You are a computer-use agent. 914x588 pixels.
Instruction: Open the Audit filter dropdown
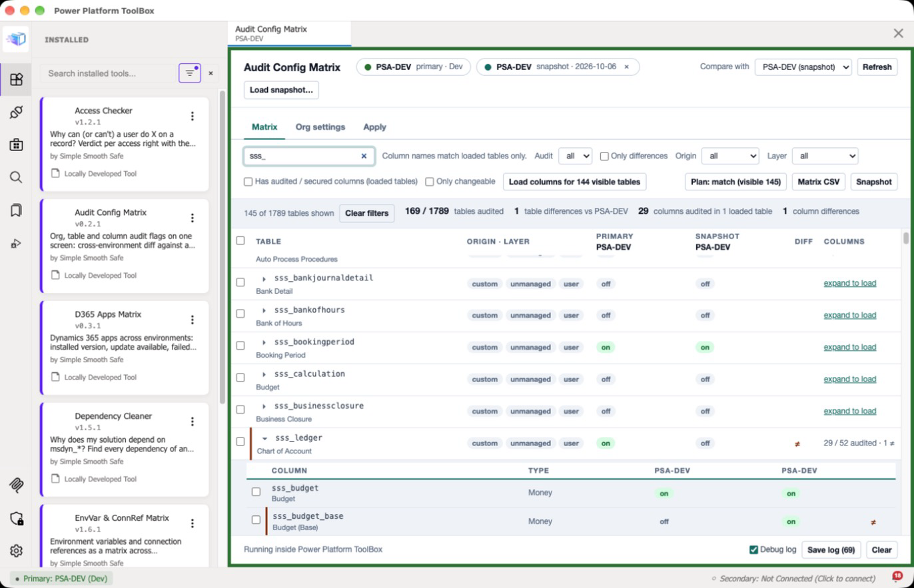pos(575,156)
